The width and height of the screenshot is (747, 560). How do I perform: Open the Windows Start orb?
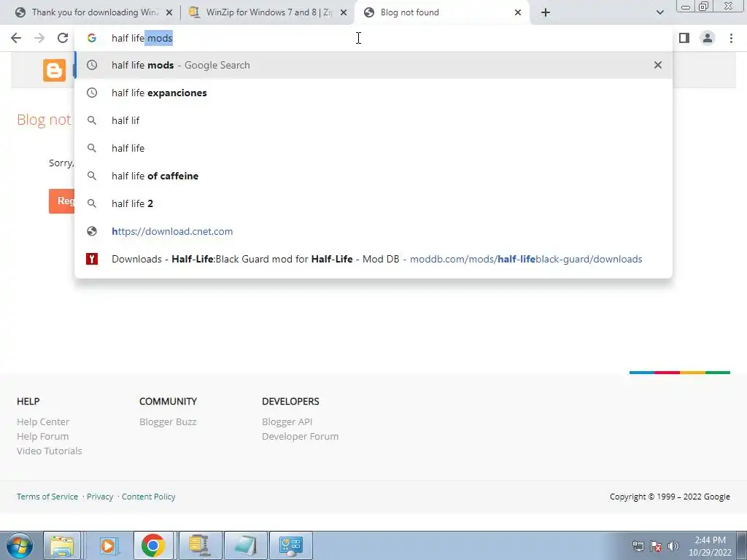pyautogui.click(x=19, y=545)
